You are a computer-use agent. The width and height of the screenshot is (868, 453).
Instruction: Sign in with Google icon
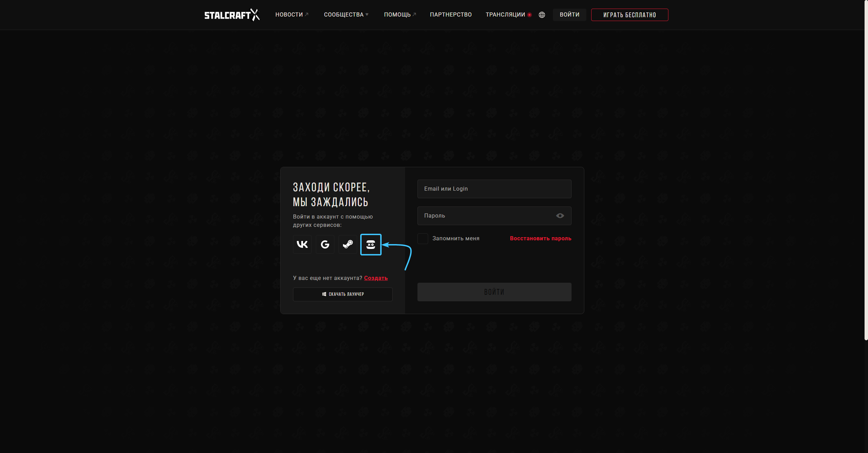pyautogui.click(x=325, y=244)
